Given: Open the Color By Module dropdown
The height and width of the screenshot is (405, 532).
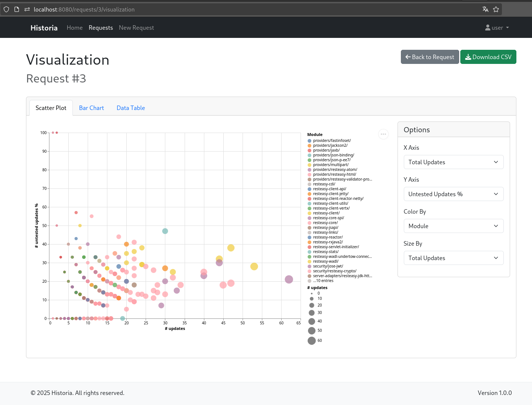Looking at the screenshot, I should coord(453,226).
